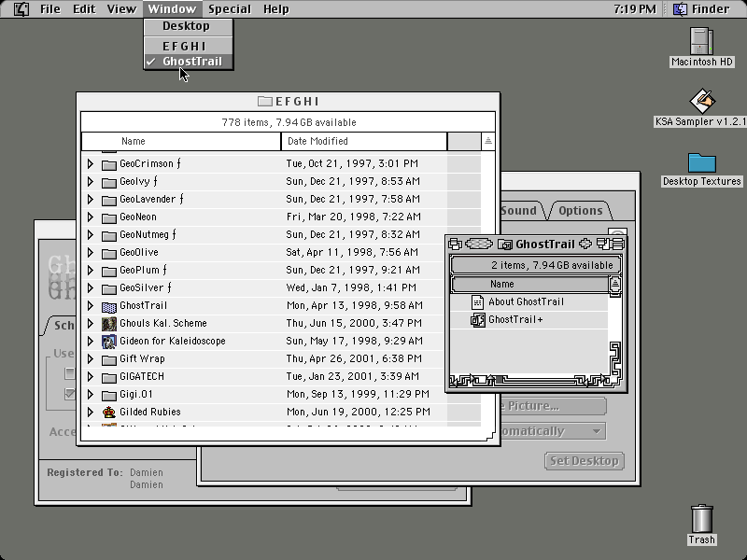Screen dimensions: 747x560
Task: Select the 'GeoLavender ƒ' folder name
Action: point(152,199)
